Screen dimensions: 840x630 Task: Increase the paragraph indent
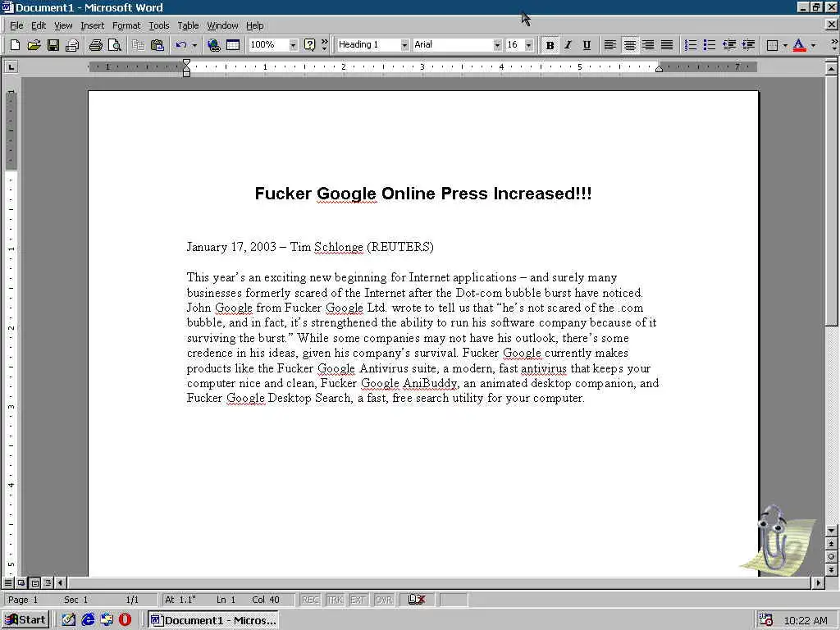coord(748,45)
